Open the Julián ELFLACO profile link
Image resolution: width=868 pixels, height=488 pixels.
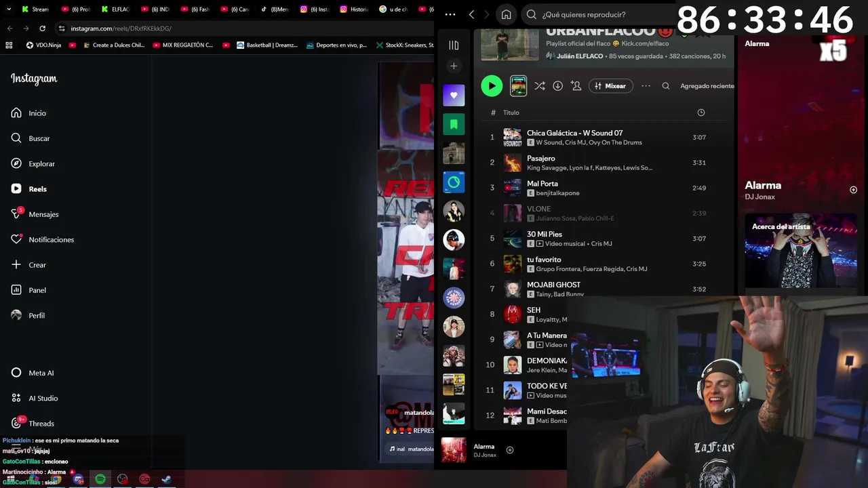[x=580, y=56]
